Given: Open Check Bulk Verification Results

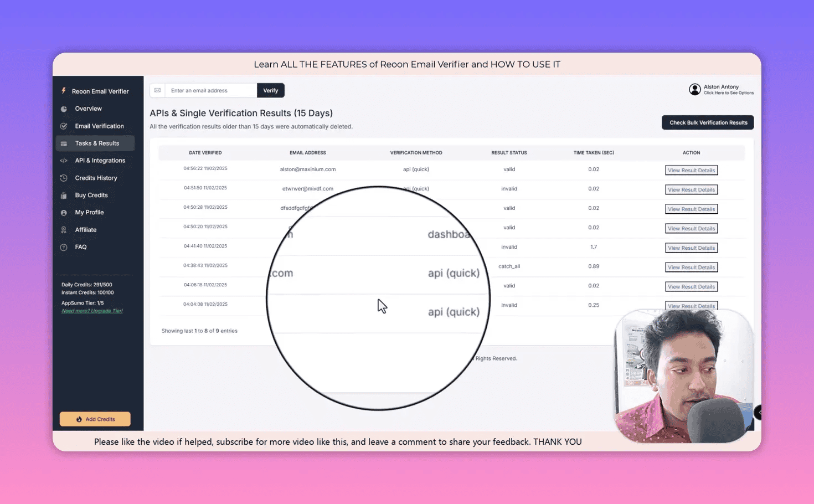Looking at the screenshot, I should click(708, 122).
